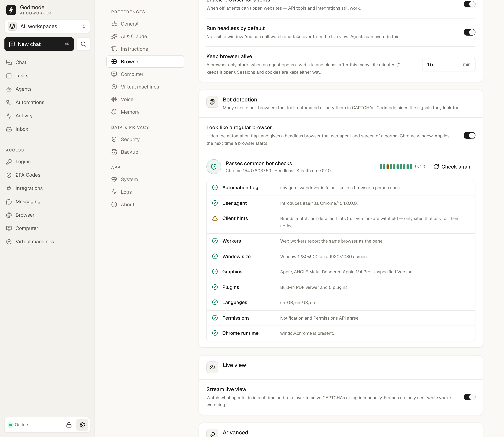Screen dimensions: 504x437
Task: Open settings gear in bottom bar
Action: (82, 425)
